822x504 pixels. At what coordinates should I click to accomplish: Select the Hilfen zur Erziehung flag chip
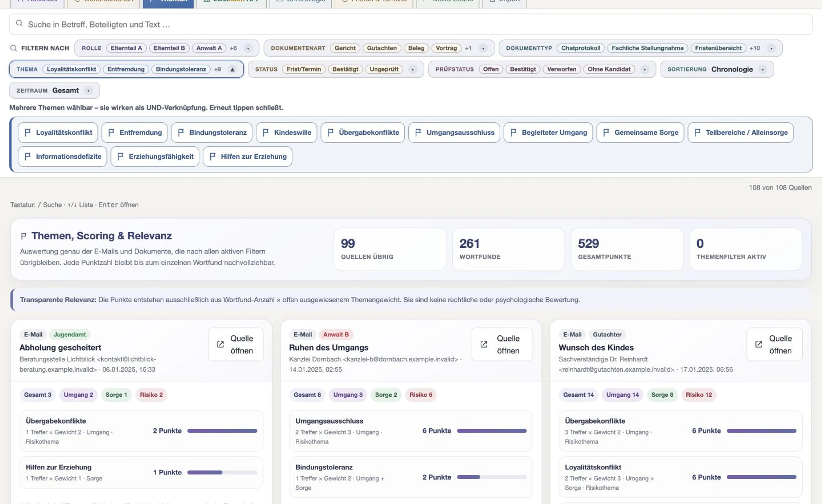[x=247, y=156]
